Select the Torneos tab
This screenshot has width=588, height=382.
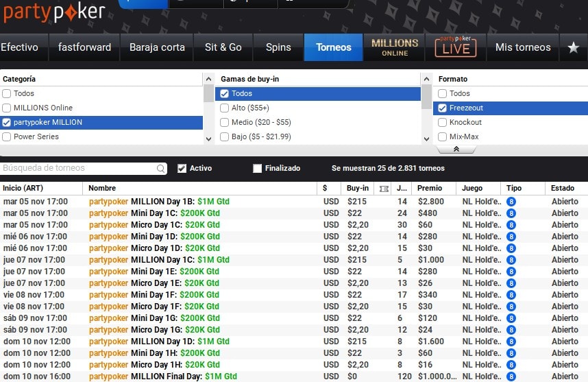(x=333, y=47)
